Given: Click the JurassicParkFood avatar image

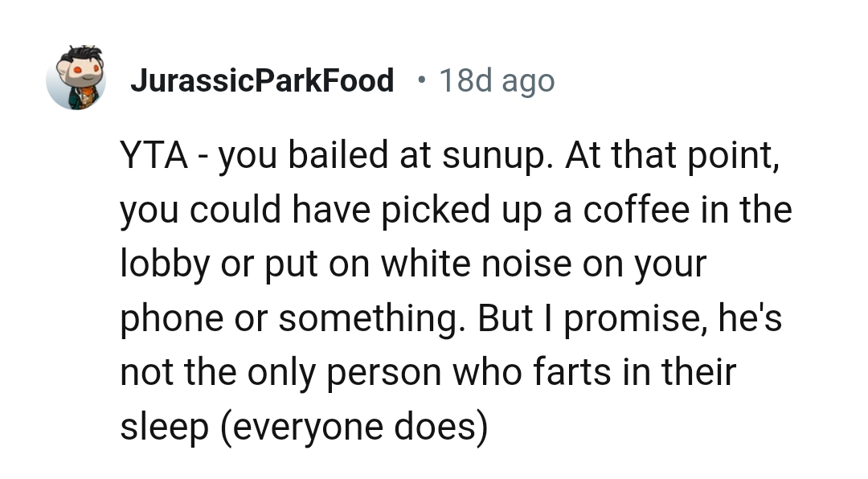Looking at the screenshot, I should [x=76, y=79].
